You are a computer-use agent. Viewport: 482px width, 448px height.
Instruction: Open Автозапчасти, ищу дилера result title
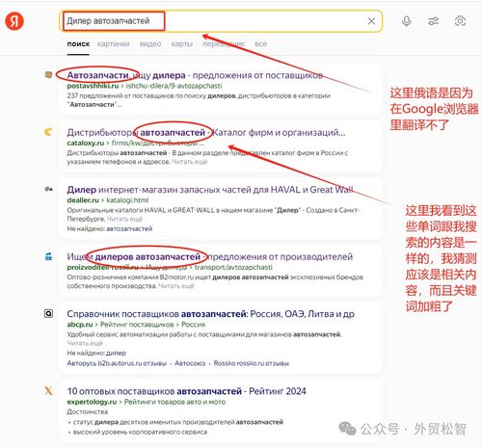tap(195, 75)
